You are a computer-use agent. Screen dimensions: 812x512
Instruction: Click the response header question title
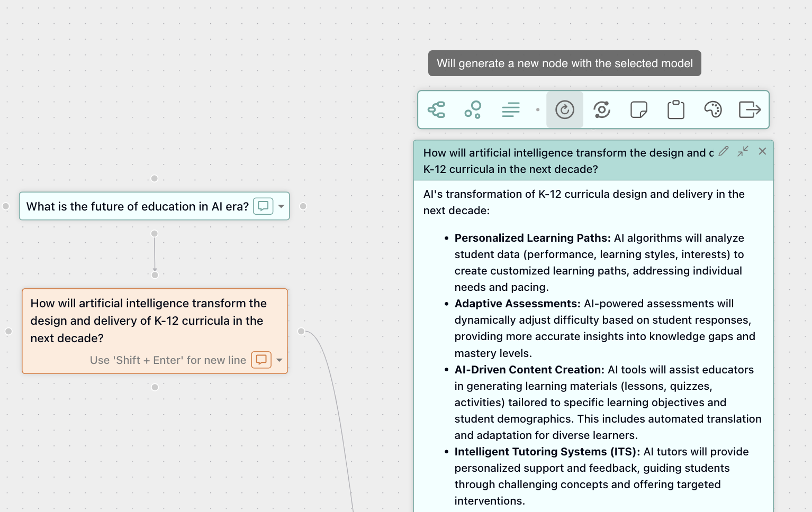[x=566, y=160]
